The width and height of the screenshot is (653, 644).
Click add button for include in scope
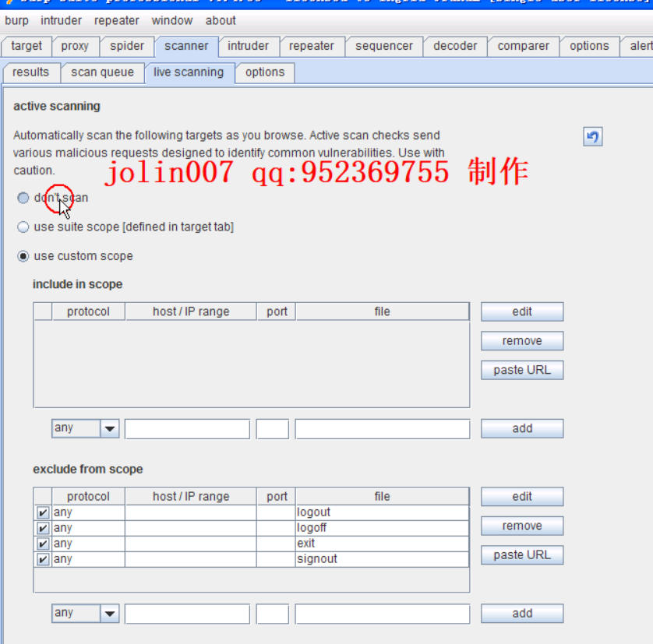522,428
